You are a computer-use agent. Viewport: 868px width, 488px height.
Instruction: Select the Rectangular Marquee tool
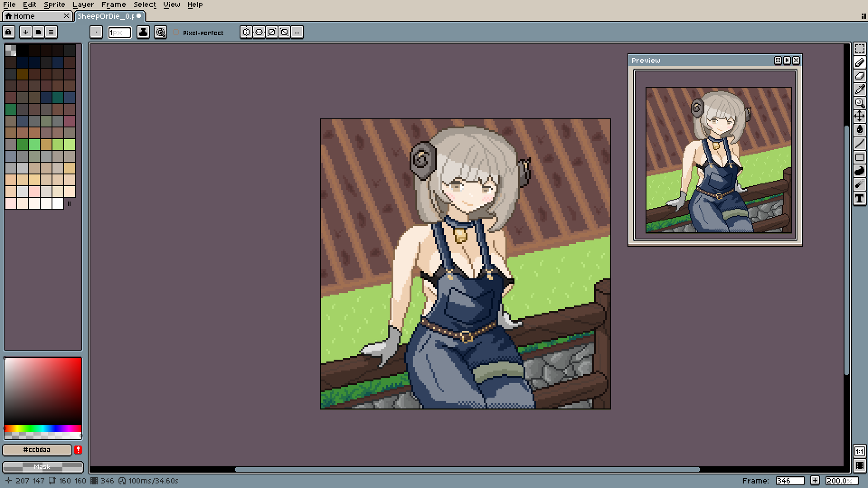pyautogui.click(x=859, y=49)
